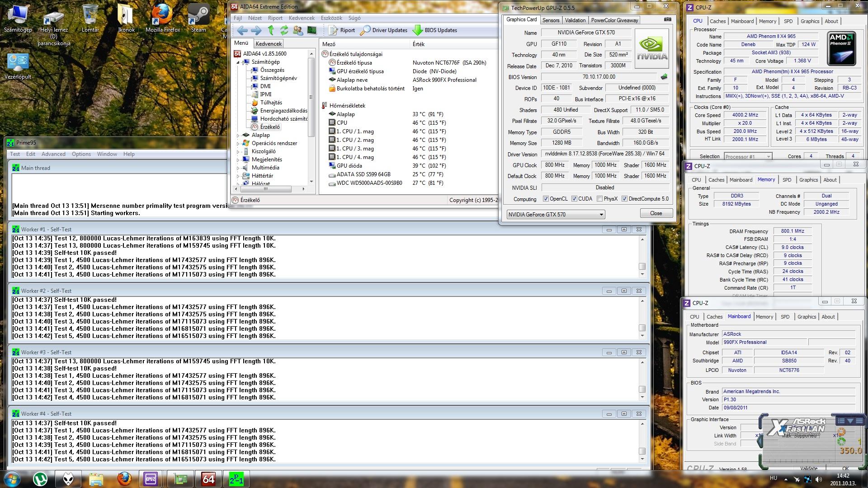This screenshot has height=488, width=868.
Task: Open SPD tab in CPU-Z Memory window
Action: click(x=787, y=180)
